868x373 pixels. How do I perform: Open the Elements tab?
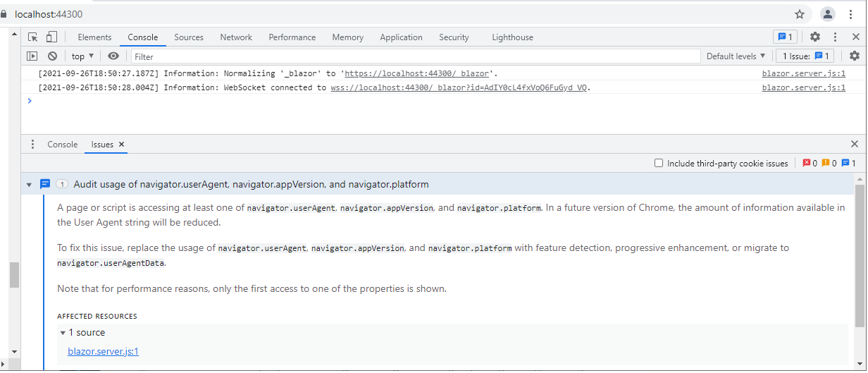pos(94,37)
